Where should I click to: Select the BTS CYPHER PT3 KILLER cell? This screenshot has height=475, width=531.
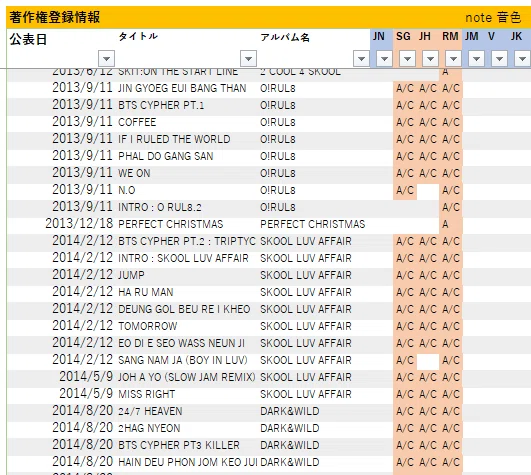coord(179,445)
